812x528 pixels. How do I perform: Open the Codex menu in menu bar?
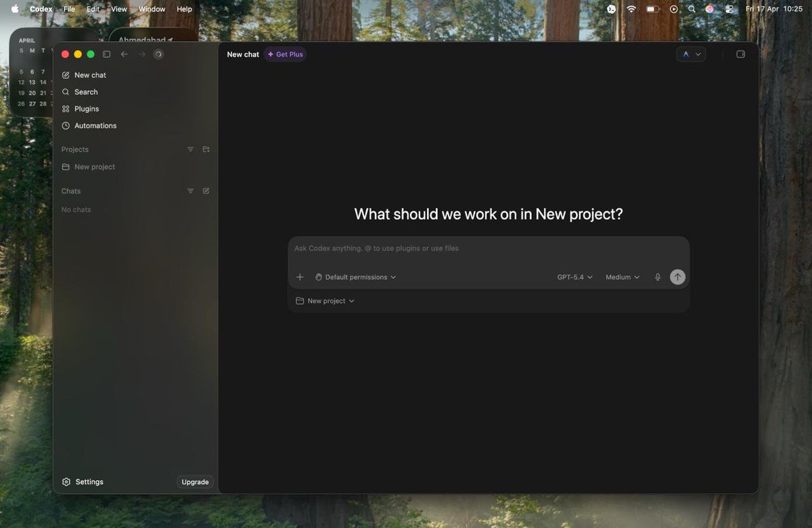41,9
